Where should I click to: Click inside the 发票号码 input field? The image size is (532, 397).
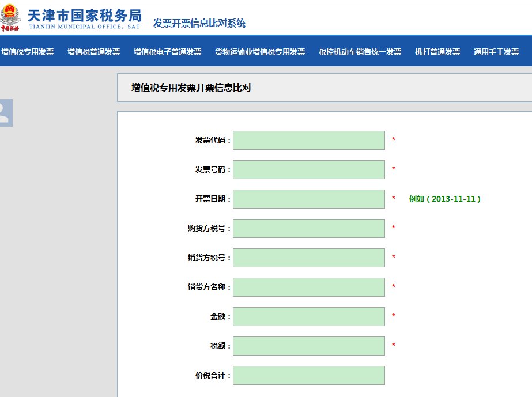(309, 169)
